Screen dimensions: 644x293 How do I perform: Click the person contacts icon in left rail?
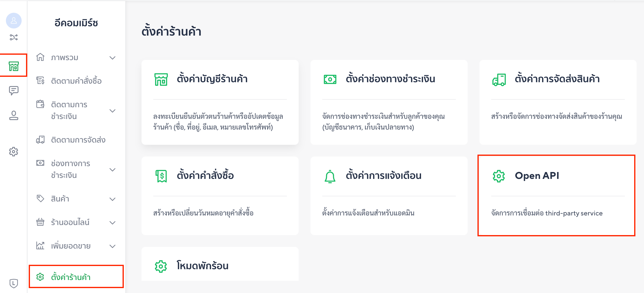coord(14,115)
